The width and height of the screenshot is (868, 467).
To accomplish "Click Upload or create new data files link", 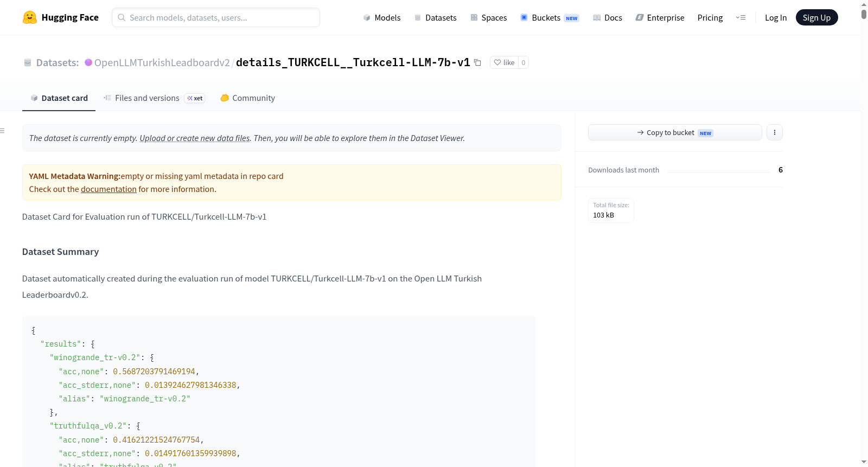I will [195, 138].
